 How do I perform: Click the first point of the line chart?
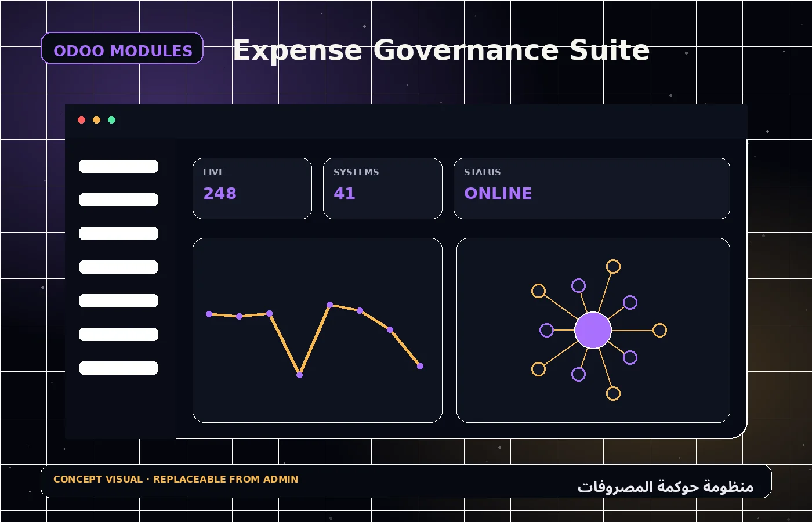tap(209, 314)
